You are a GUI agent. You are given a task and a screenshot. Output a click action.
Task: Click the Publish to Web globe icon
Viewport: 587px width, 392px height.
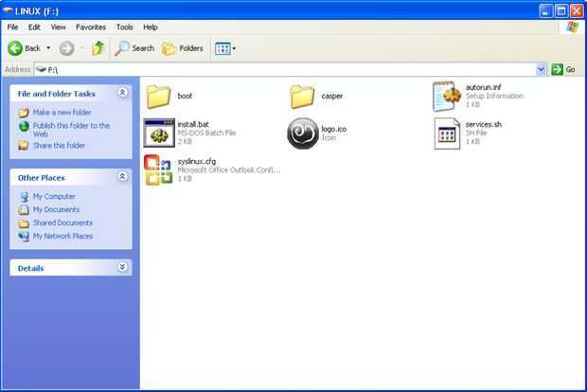24,126
